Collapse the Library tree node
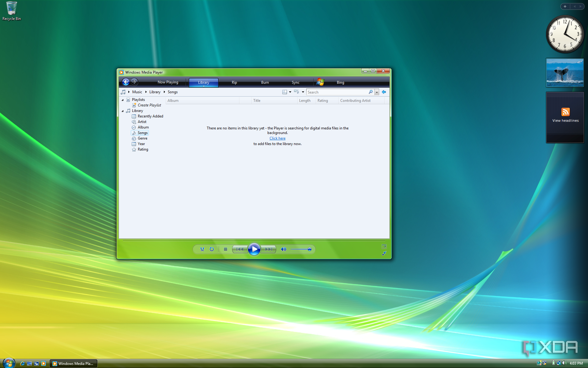The height and width of the screenshot is (368, 588). (x=123, y=111)
